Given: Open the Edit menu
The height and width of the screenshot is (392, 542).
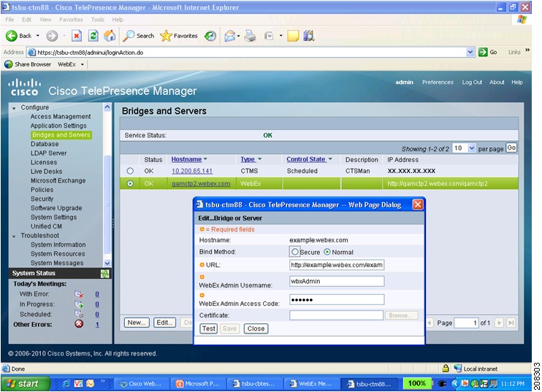Looking at the screenshot, I should 26,20.
